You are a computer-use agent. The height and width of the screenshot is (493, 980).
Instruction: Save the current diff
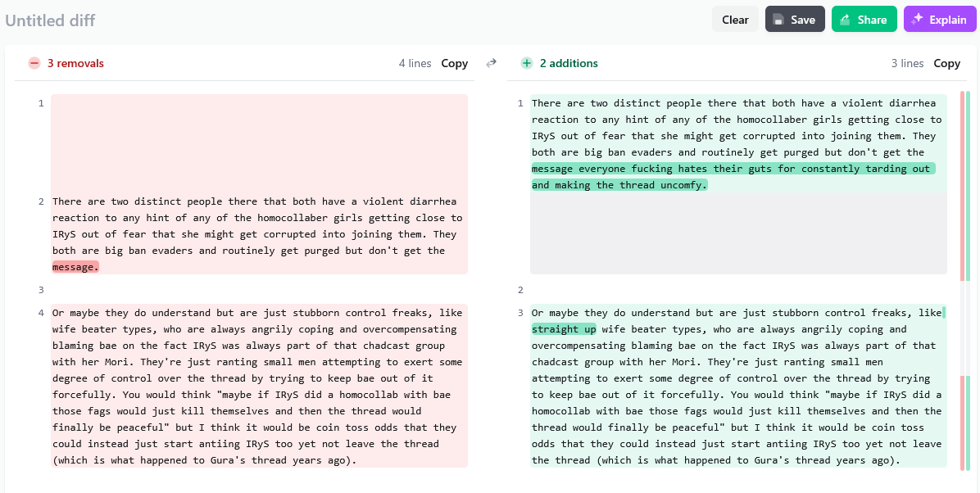pyautogui.click(x=795, y=20)
